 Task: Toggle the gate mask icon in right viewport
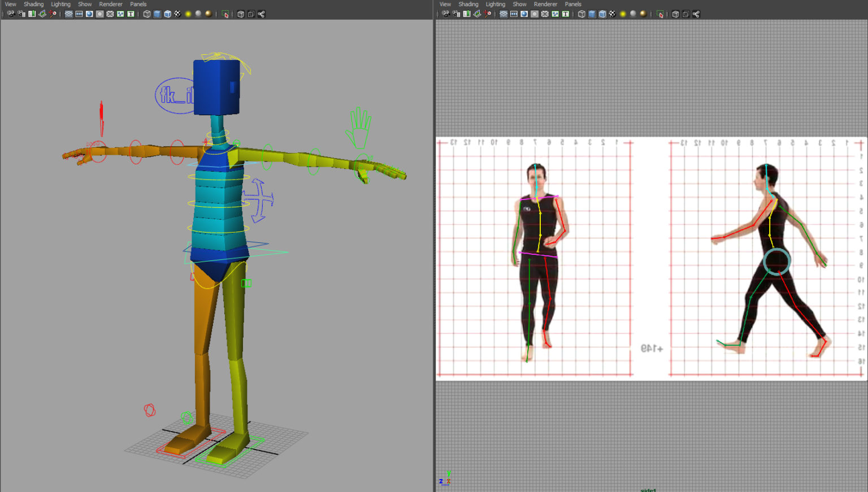pyautogui.click(x=534, y=14)
